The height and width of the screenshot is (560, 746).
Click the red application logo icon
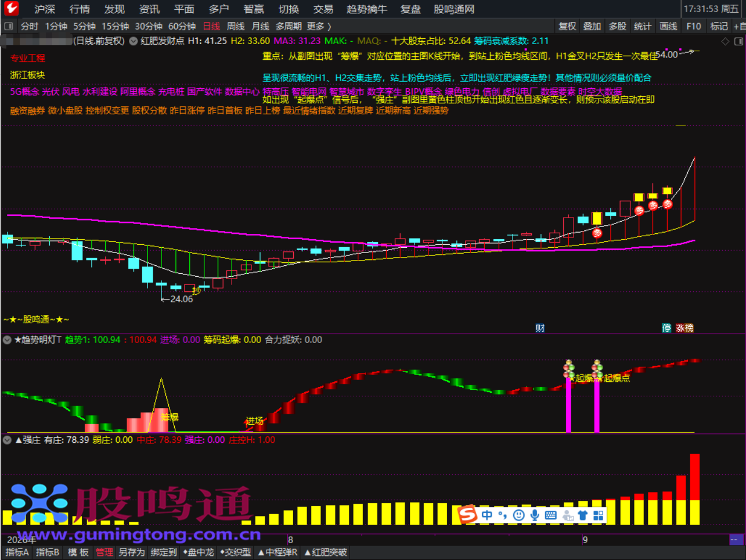tap(11, 8)
